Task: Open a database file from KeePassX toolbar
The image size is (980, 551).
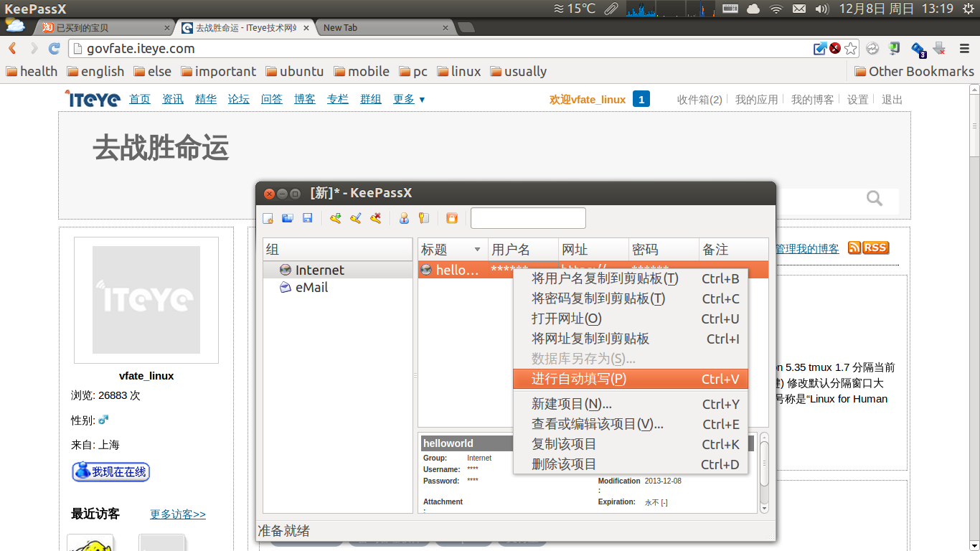Action: point(288,218)
